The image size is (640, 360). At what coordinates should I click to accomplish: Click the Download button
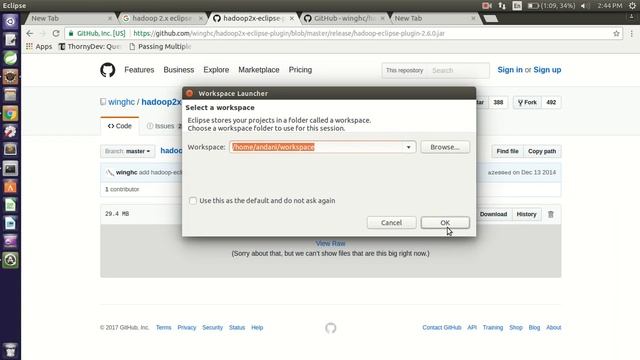(493, 214)
